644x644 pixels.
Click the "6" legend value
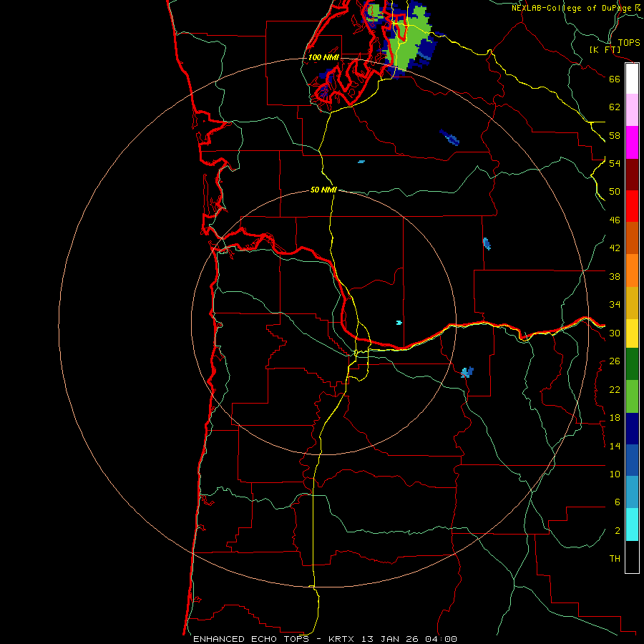[x=617, y=502]
